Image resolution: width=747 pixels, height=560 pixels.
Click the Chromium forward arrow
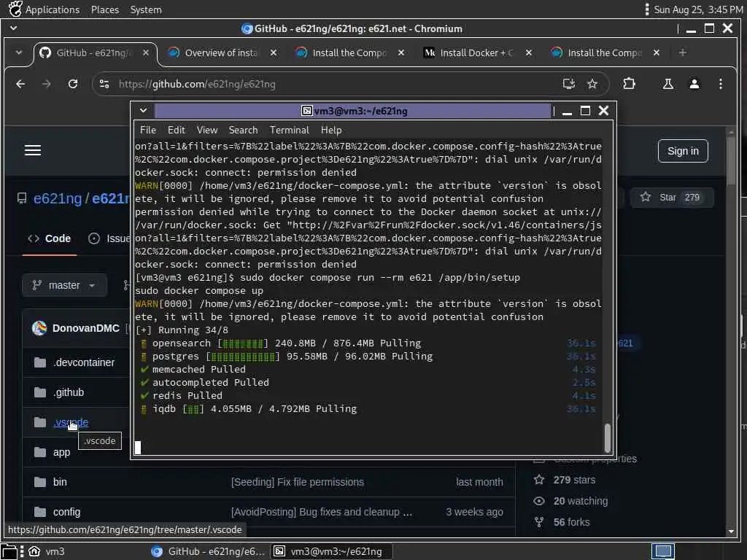coord(46,85)
